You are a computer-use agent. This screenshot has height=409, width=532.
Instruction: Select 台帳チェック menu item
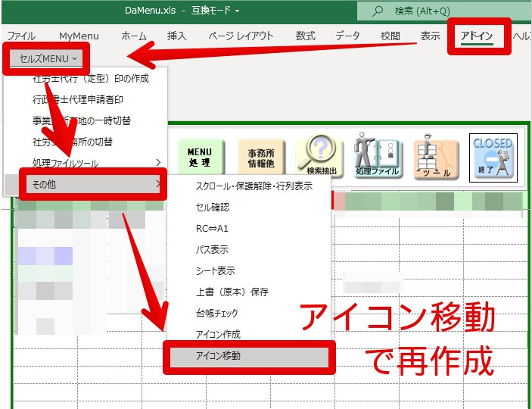[x=216, y=314]
